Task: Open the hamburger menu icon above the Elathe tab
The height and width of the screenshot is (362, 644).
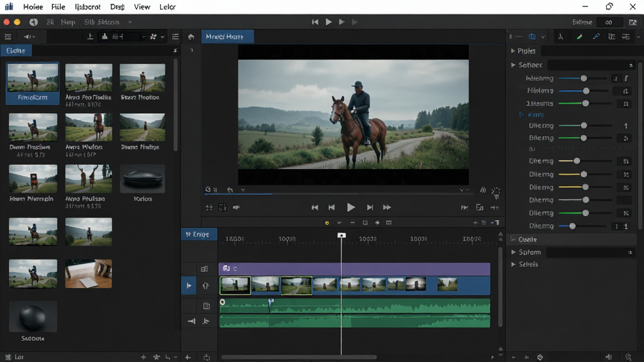Action: tap(8, 37)
